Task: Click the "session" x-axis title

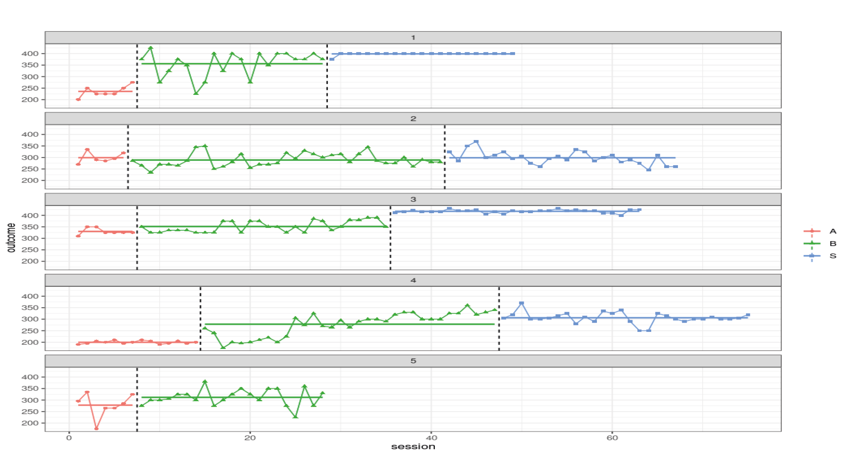Action: (413, 447)
